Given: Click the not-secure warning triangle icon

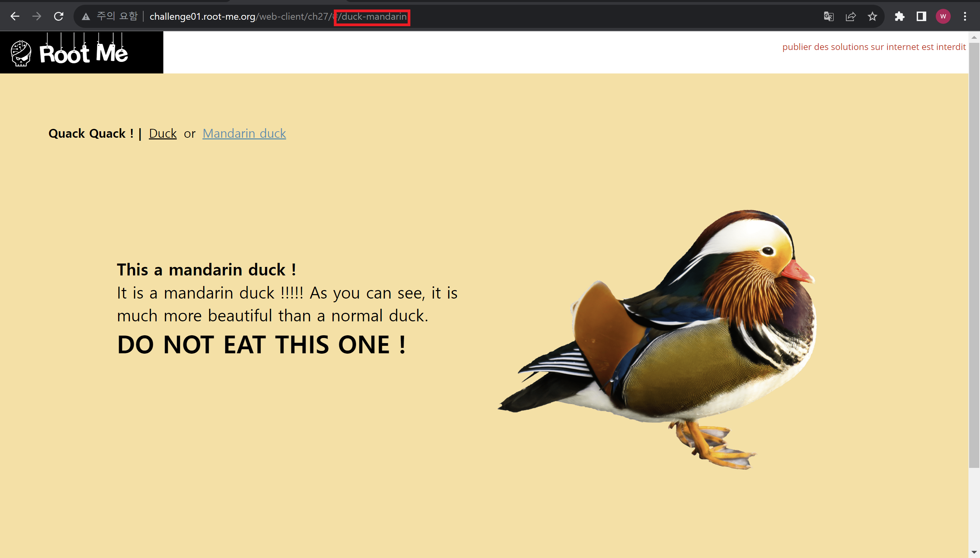Looking at the screenshot, I should click(x=86, y=16).
